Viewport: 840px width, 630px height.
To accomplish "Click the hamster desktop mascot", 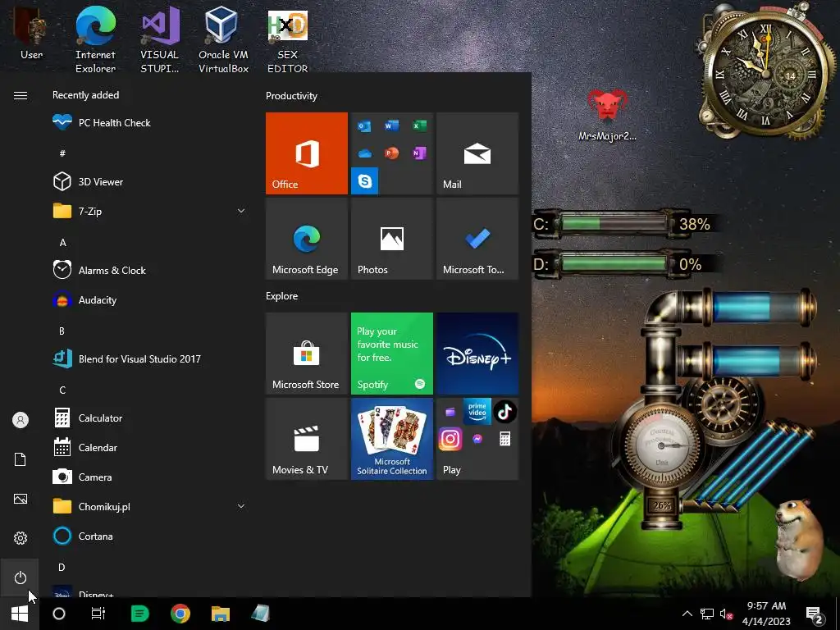I will (x=800, y=539).
